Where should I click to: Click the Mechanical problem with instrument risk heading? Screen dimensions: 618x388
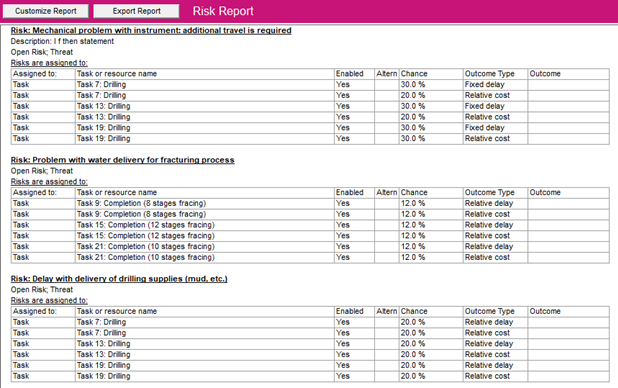pyautogui.click(x=151, y=30)
